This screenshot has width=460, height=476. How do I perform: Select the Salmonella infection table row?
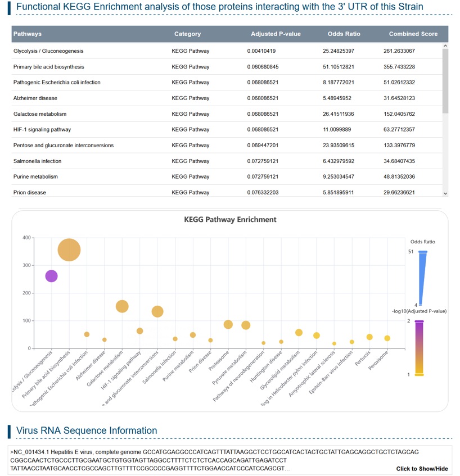click(225, 161)
